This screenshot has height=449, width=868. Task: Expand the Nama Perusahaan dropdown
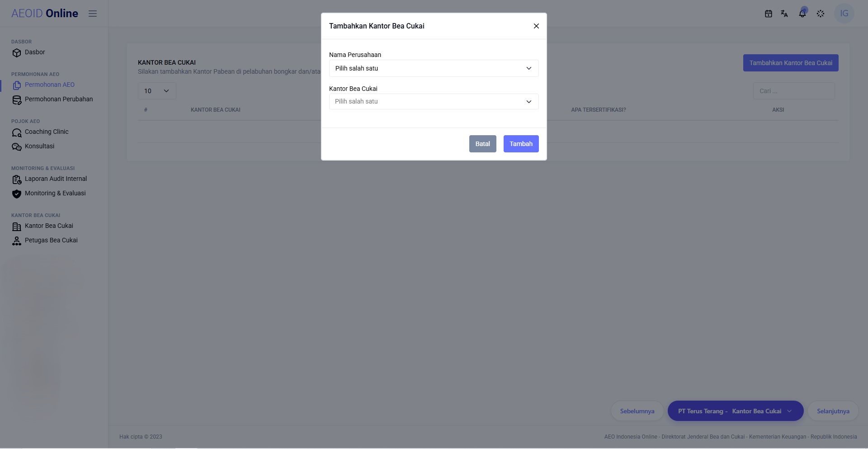pos(434,68)
